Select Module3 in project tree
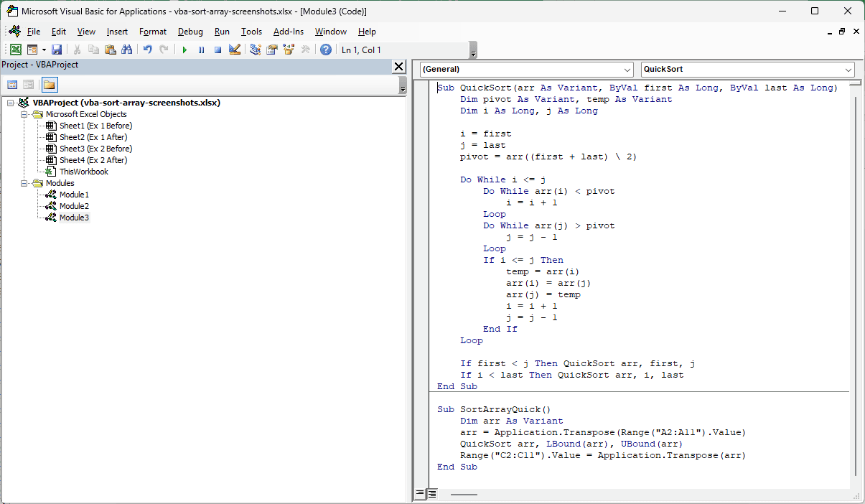The width and height of the screenshot is (865, 504). (x=74, y=218)
